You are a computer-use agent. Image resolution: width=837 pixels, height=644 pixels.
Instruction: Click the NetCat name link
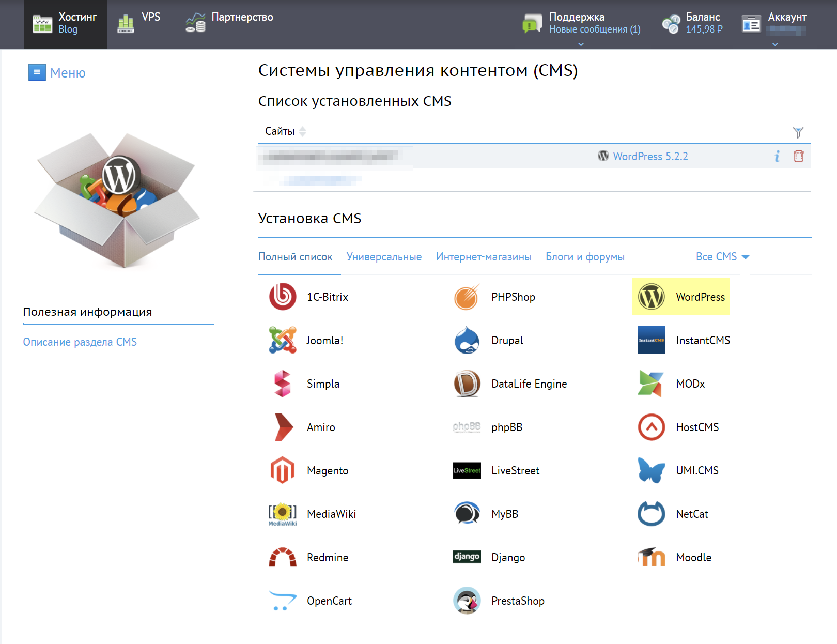[692, 514]
